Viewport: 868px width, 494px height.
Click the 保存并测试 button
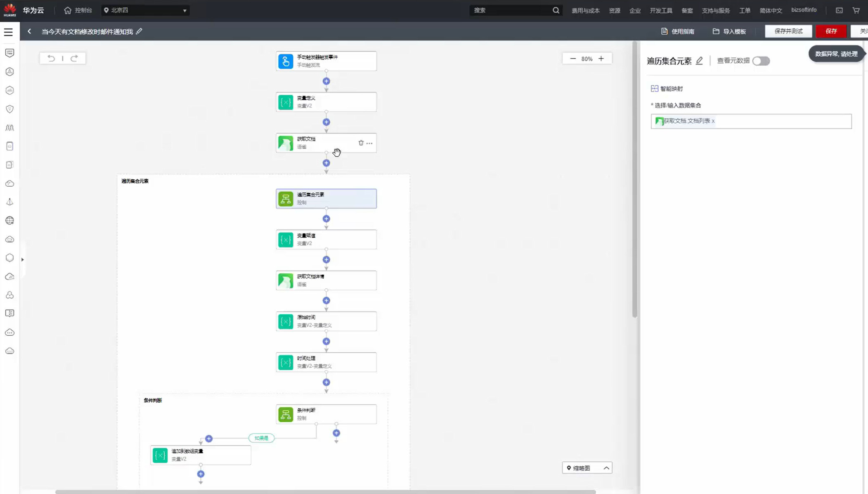tap(788, 31)
